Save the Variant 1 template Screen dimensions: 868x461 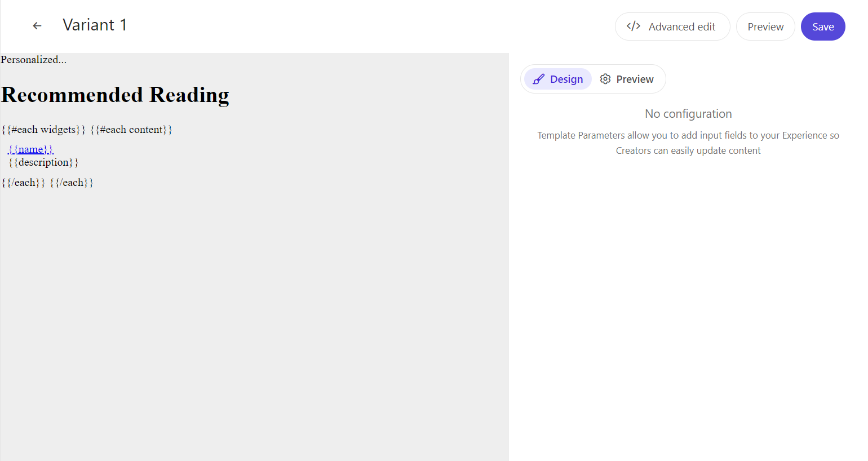823,26
